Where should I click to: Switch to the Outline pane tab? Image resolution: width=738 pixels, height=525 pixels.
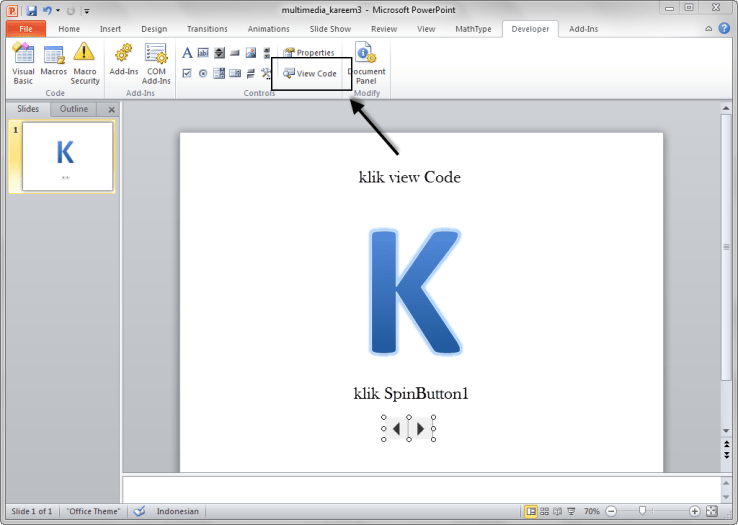74,109
